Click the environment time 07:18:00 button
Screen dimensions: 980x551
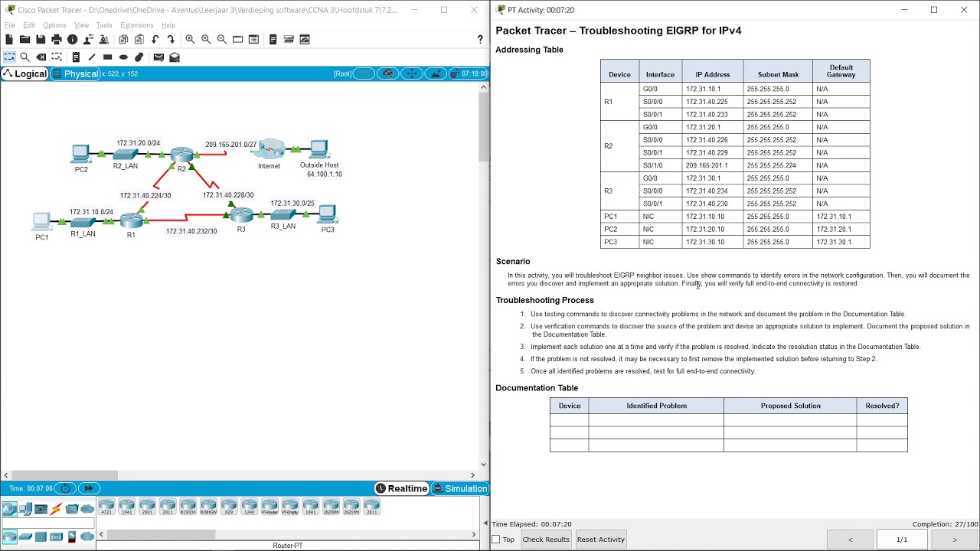[x=469, y=73]
